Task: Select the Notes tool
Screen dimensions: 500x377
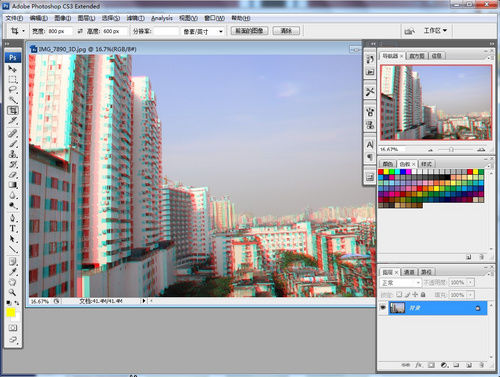Action: (13, 262)
